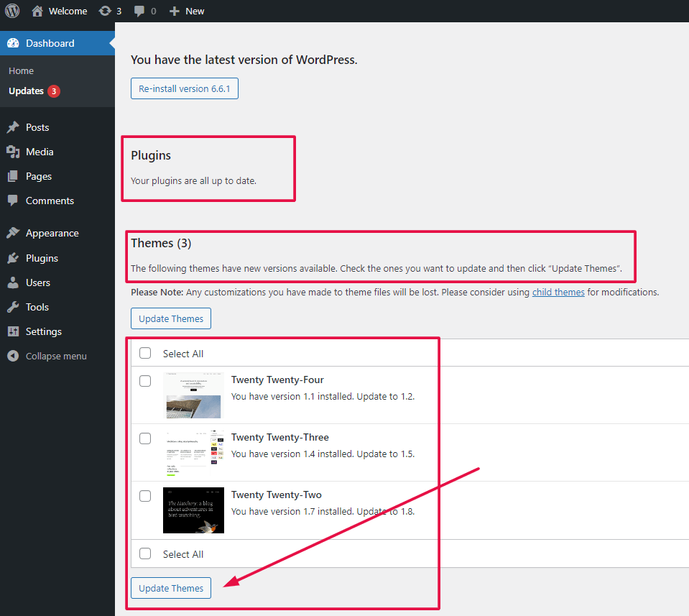Click the Twenty Twenty-Two theme title
This screenshot has height=616, width=689.
tap(277, 495)
